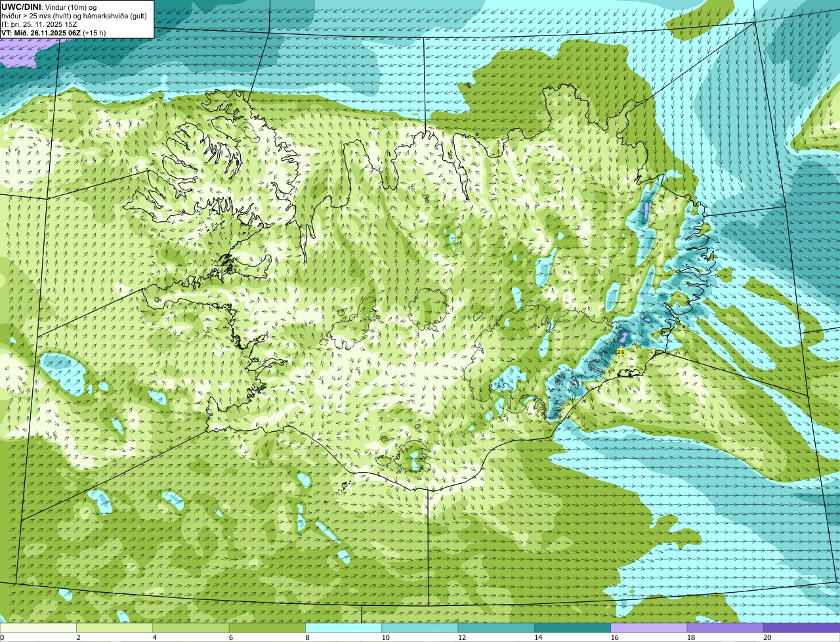Click the legend scale label "8"
The height and width of the screenshot is (642, 840).
point(307,637)
